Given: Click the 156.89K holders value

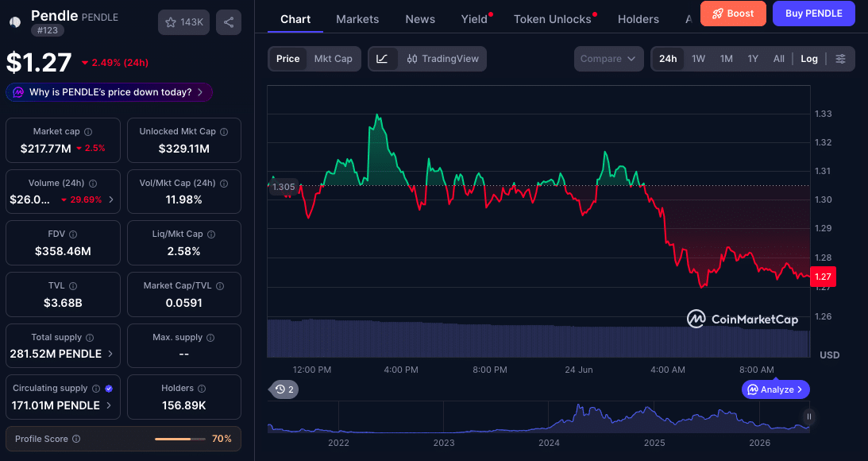Looking at the screenshot, I should [x=183, y=405].
